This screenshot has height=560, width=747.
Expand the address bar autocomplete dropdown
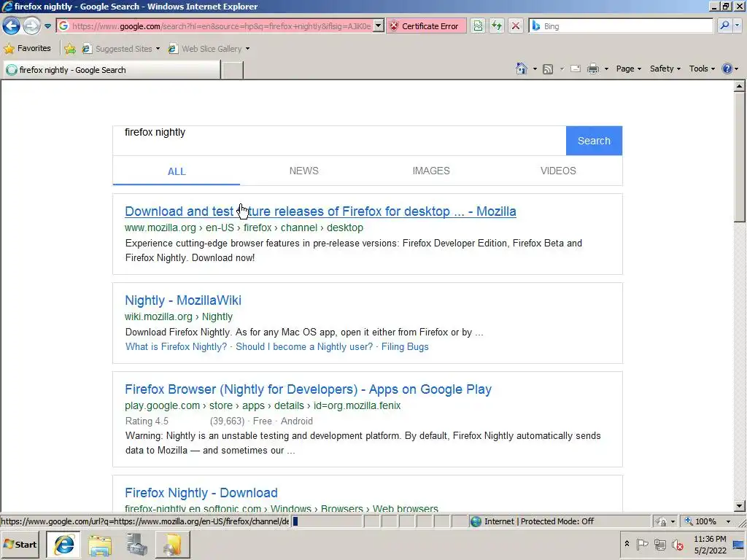point(379,26)
